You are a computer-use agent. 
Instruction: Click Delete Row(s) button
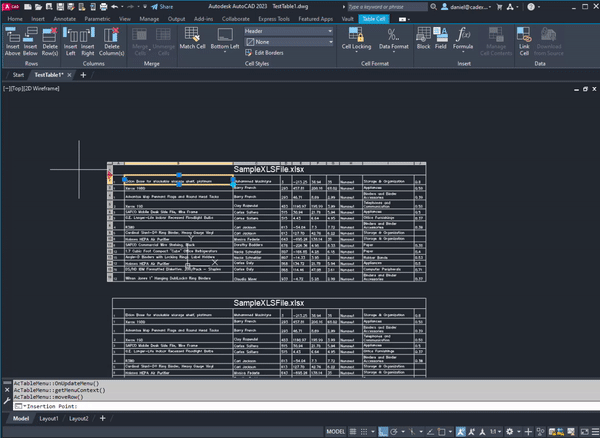click(x=50, y=42)
